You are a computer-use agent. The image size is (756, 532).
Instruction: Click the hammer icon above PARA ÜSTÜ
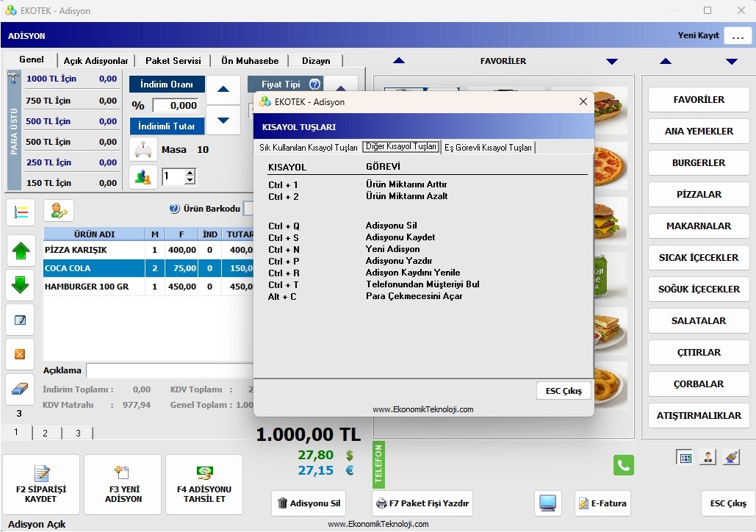(x=13, y=78)
